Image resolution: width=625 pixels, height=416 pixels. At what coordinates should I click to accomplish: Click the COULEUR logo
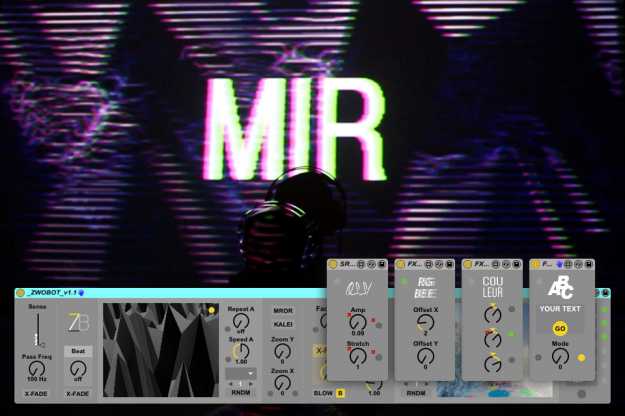click(x=493, y=287)
